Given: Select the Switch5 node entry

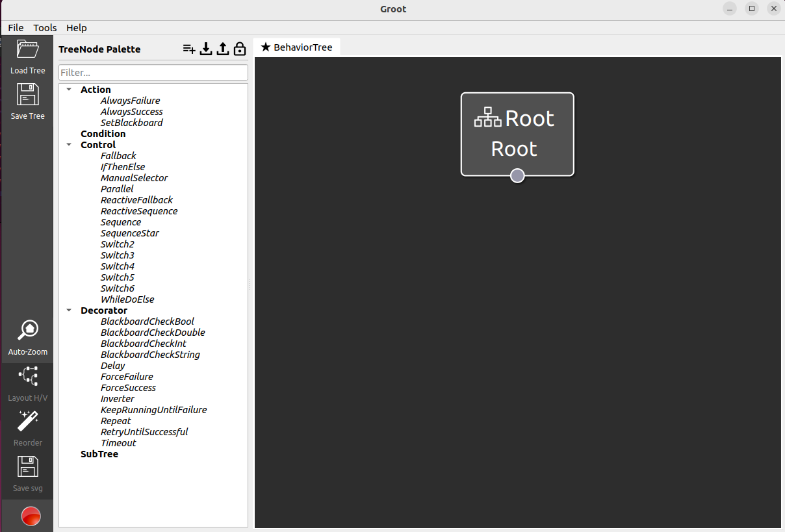Looking at the screenshot, I should [118, 277].
